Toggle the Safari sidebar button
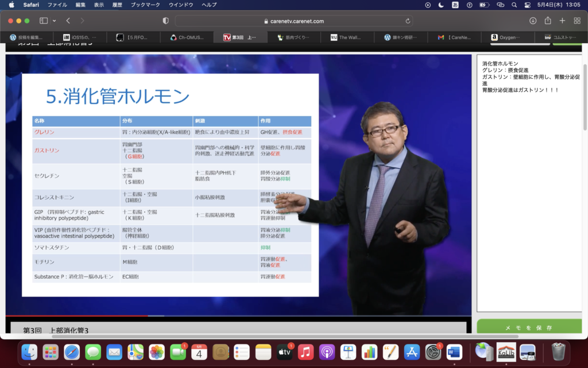This screenshot has width=588, height=368. coord(44,21)
